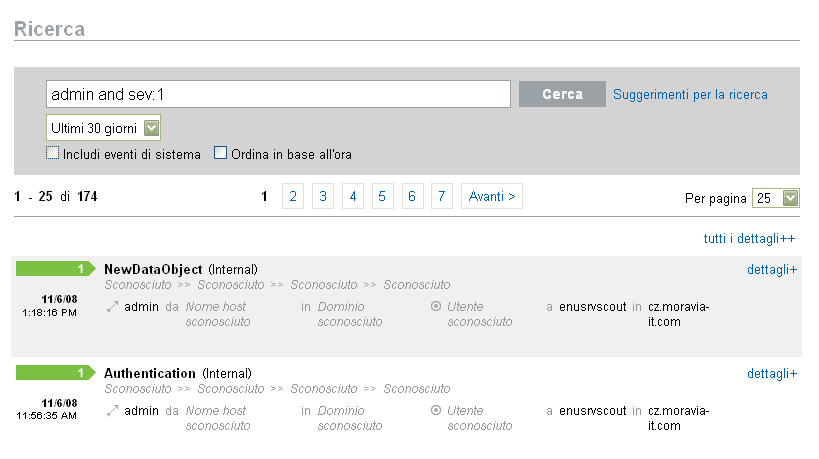
Task: Go to results page 2
Action: tap(294, 197)
